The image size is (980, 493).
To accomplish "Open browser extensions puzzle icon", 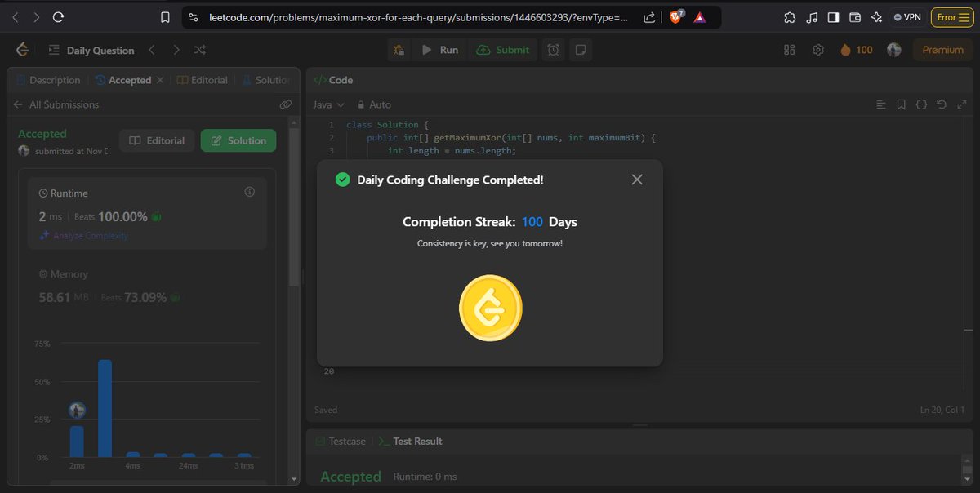I will coord(789,16).
